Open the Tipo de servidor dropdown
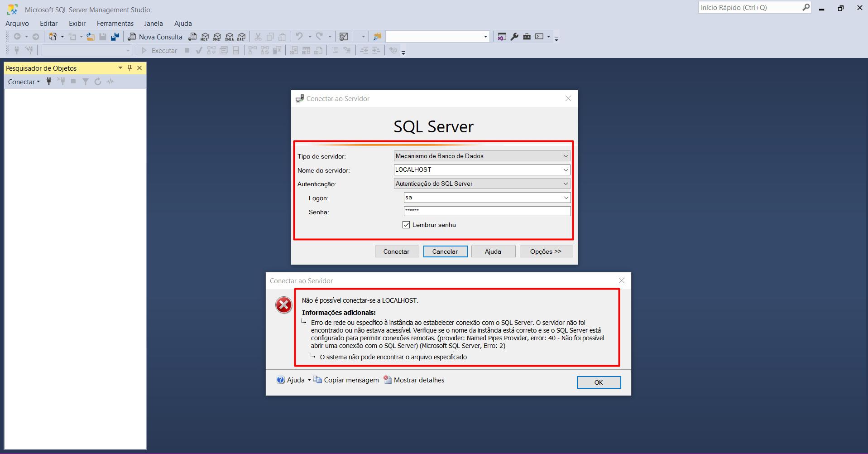Viewport: 868px width, 454px height. coord(482,156)
